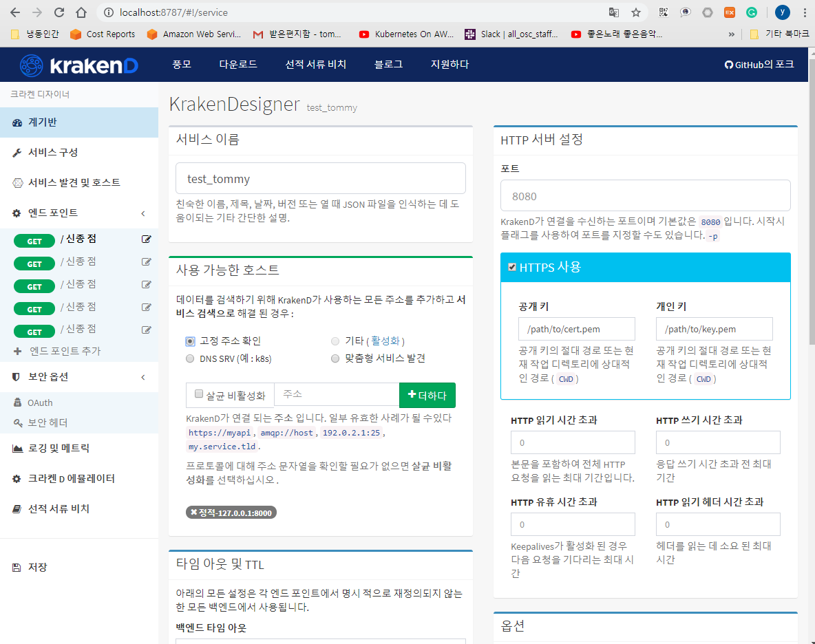Open the OAuth lock item in sidebar
Screen dimensions: 815x644
click(33, 402)
